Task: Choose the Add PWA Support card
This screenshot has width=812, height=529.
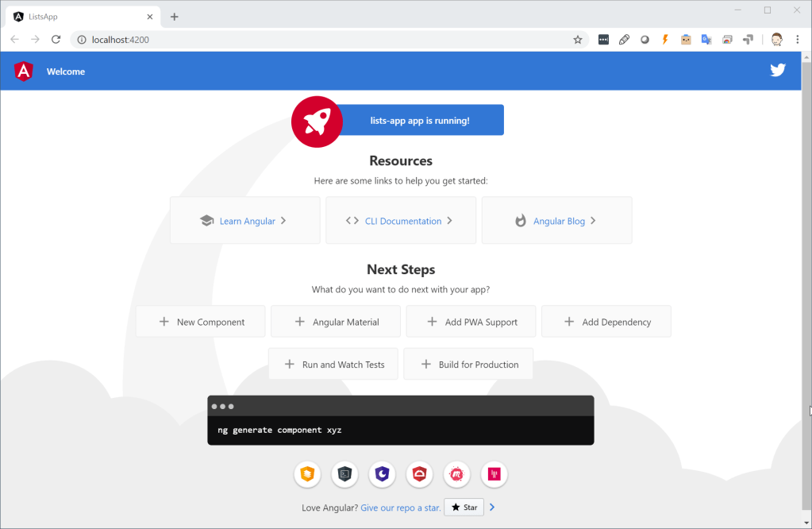Action: (471, 322)
